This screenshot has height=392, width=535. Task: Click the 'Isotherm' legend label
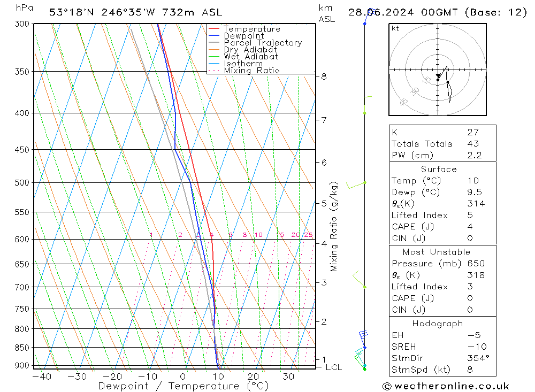pos(243,64)
